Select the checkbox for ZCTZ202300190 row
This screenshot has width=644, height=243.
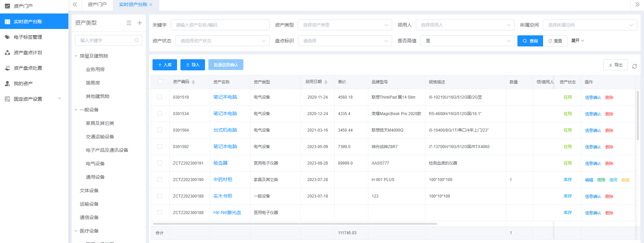click(160, 179)
